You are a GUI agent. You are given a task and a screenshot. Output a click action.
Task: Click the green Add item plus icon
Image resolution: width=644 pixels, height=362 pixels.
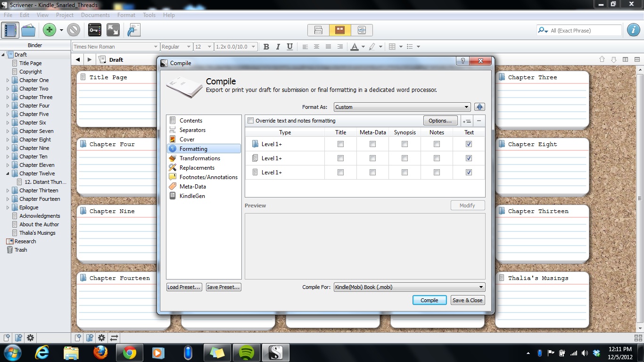[x=49, y=30]
